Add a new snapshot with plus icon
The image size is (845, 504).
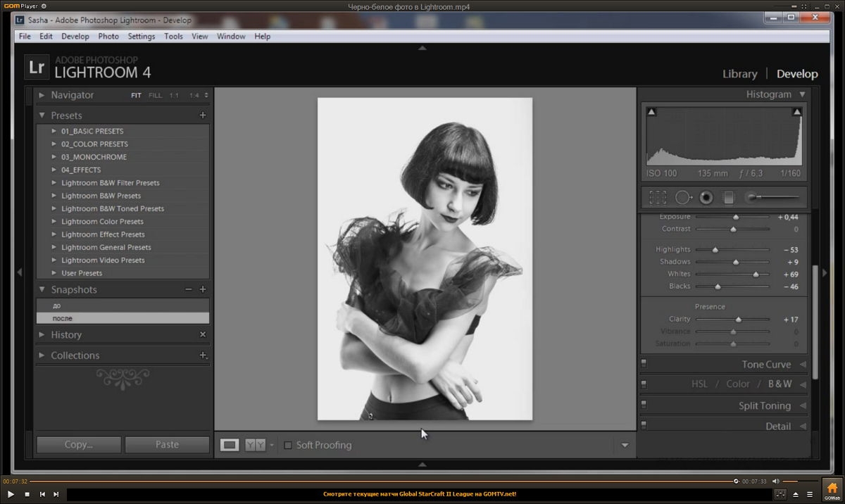click(203, 289)
